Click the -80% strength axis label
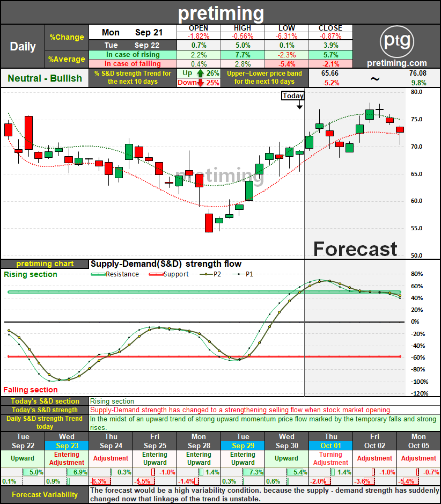The image size is (441, 504). click(x=417, y=370)
